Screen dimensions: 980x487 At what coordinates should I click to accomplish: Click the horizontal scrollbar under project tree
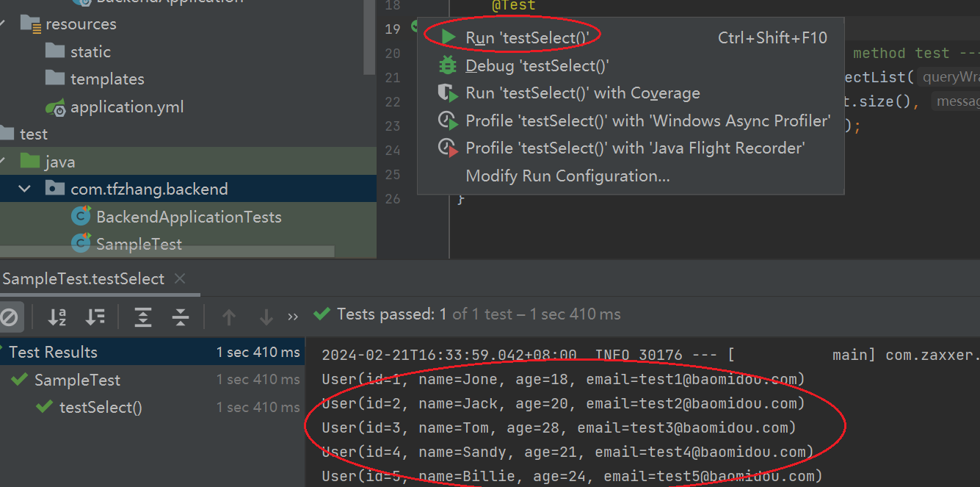pyautogui.click(x=167, y=252)
